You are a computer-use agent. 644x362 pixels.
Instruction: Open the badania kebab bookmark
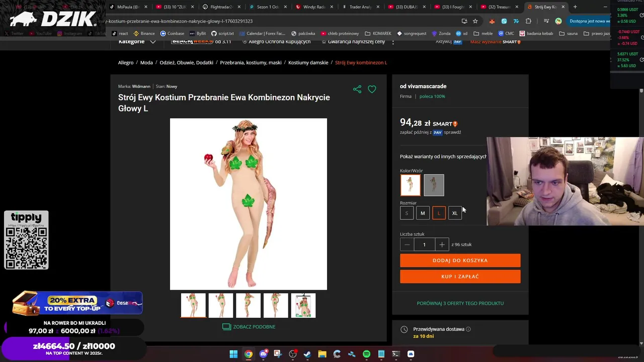point(536,34)
